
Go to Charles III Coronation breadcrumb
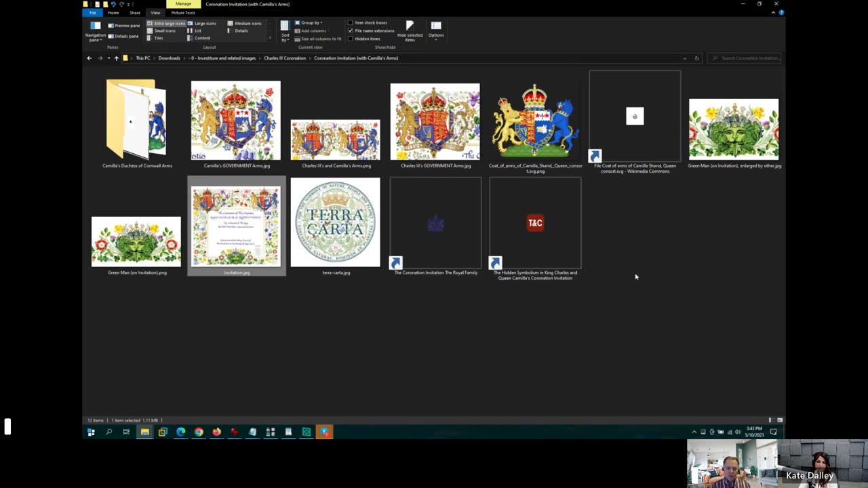point(285,58)
